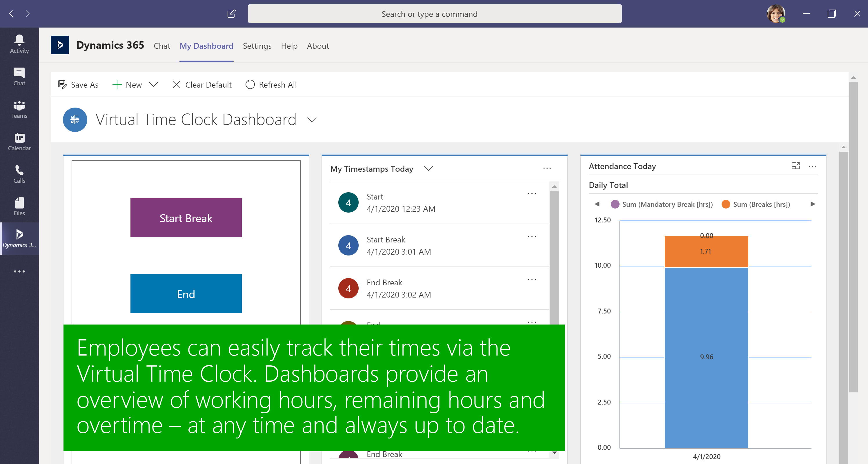Click the End Break 3:02 AM avatar circle
The height and width of the screenshot is (464, 868).
348,289
